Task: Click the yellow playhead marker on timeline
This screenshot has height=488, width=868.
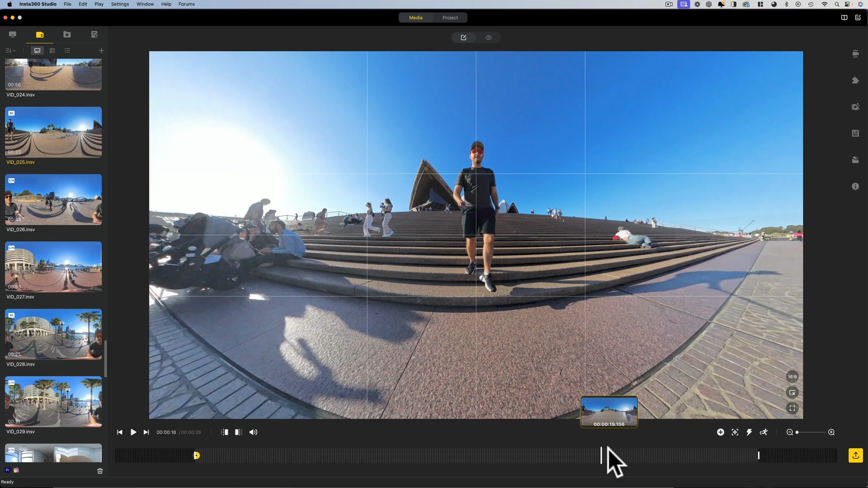Action: (197, 455)
